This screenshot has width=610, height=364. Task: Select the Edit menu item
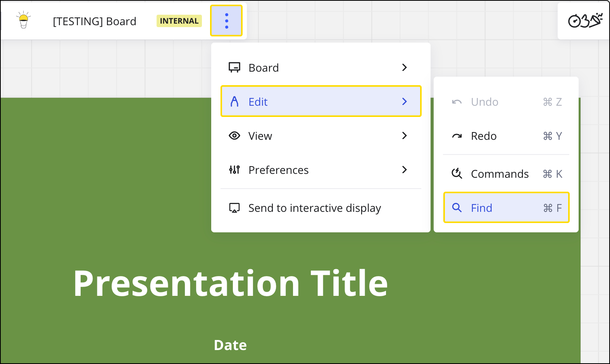(x=321, y=101)
